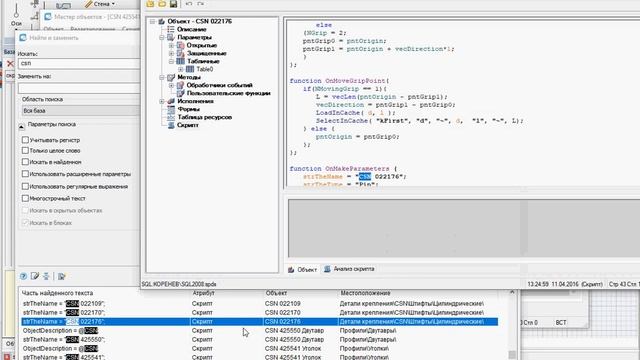Click the Обработчики событий icon in tree
Image resolution: width=640 pixels, height=360 pixels.
click(180, 85)
